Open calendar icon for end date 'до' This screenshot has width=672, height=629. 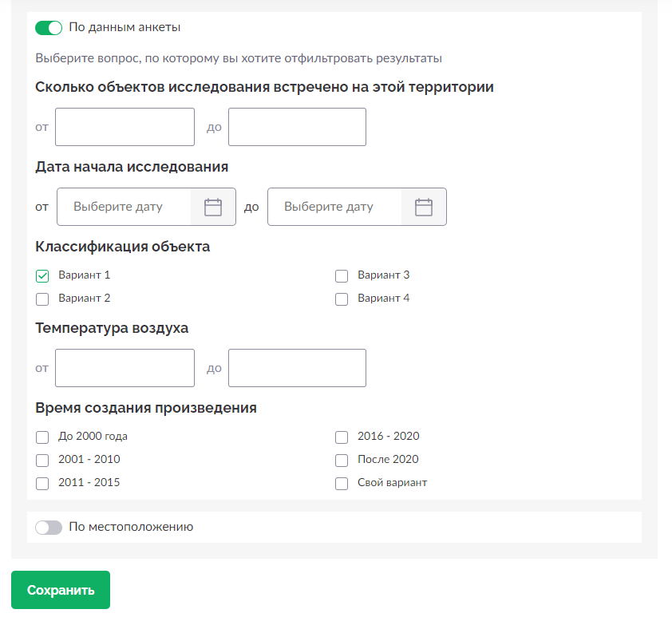(424, 207)
